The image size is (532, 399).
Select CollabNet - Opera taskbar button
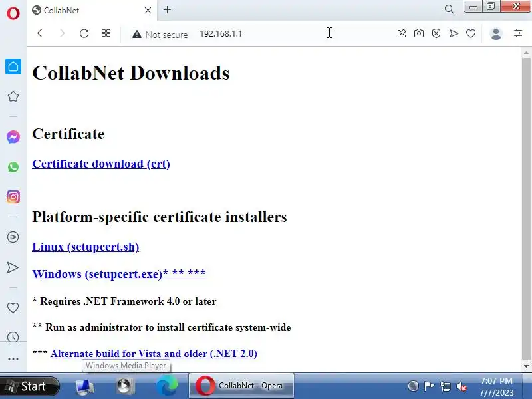coord(241,386)
